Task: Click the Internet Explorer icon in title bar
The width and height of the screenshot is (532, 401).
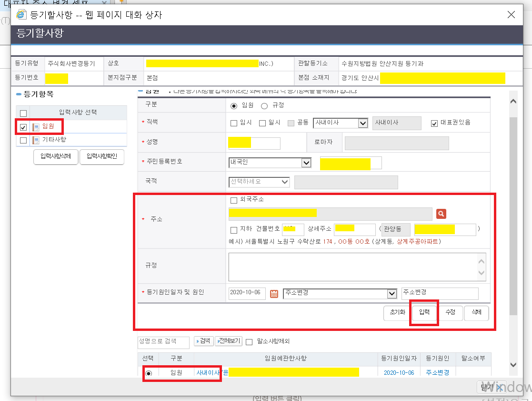Action: pyautogui.click(x=20, y=15)
